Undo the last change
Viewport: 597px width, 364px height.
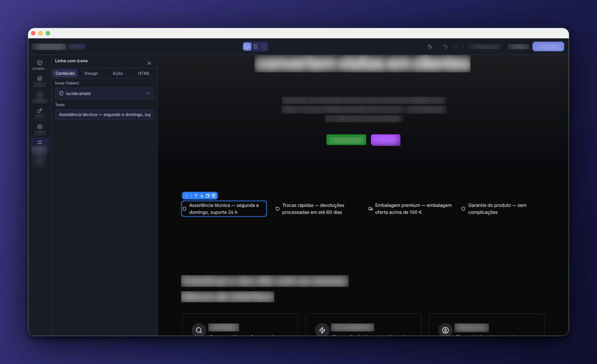[445, 47]
